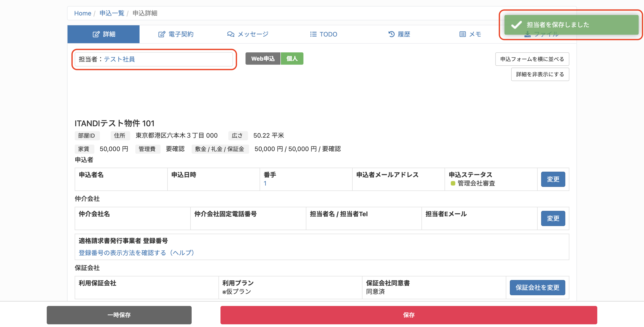Click the Web申込 badge
Viewport: 644px width, 327px height.
(x=263, y=59)
